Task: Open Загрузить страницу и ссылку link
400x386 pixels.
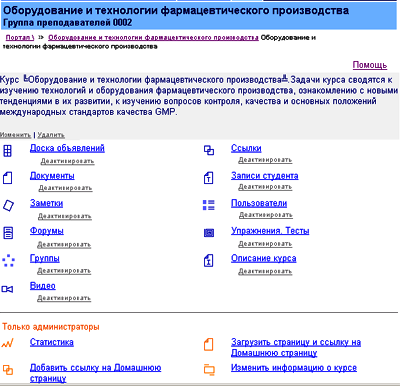Action: point(296,347)
